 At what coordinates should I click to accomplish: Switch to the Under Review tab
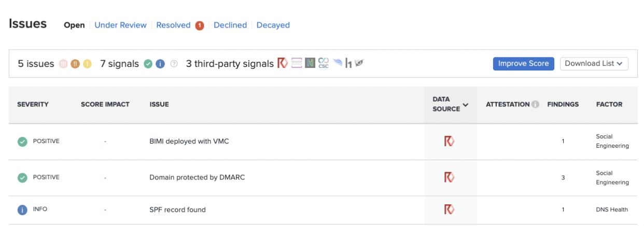tap(120, 25)
